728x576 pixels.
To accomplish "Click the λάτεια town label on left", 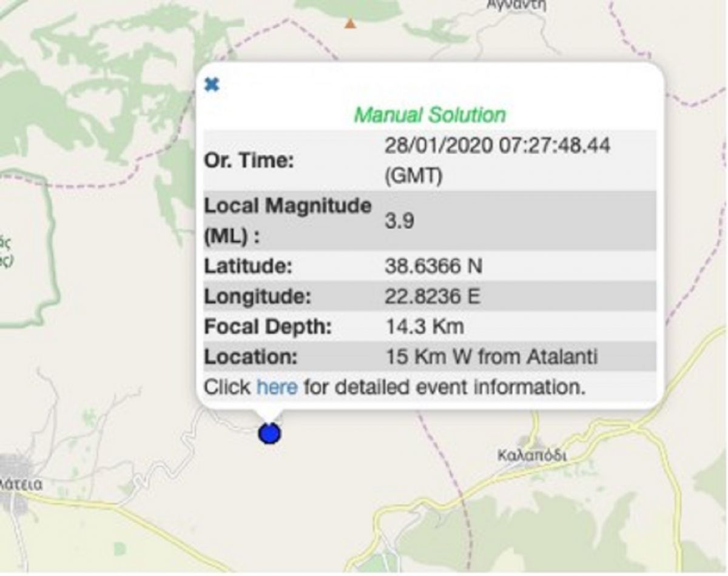I will coord(21,484).
